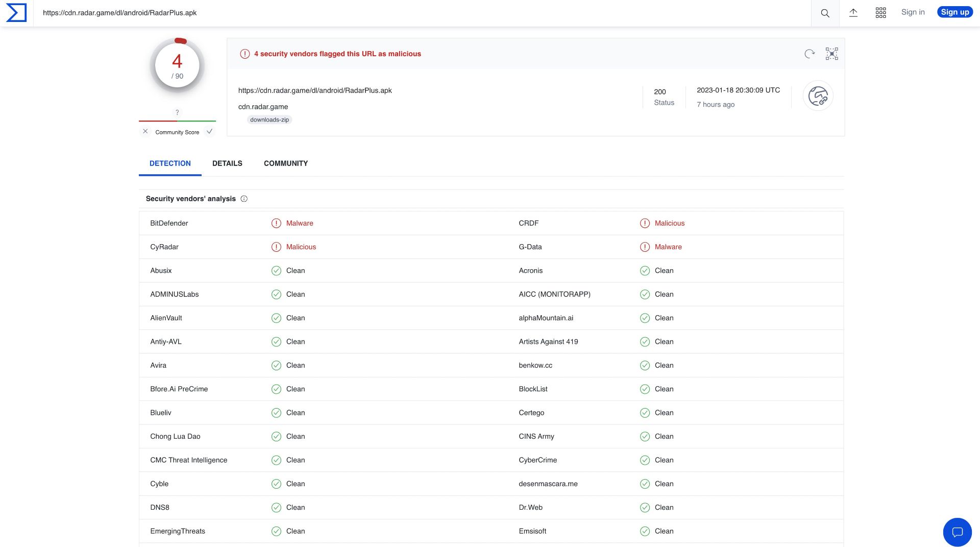Screen dimensions: 980x547
Task: Click the desenmascara.me vendor name
Action: click(x=548, y=484)
